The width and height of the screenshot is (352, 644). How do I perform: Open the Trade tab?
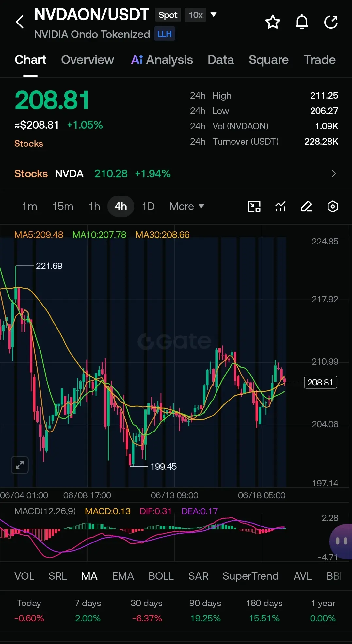pos(320,60)
